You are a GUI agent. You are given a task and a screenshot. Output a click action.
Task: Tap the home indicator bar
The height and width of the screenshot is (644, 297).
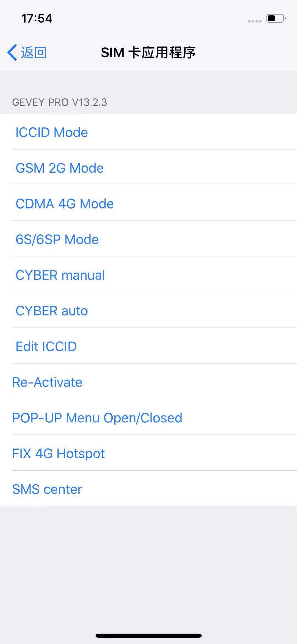click(x=148, y=635)
